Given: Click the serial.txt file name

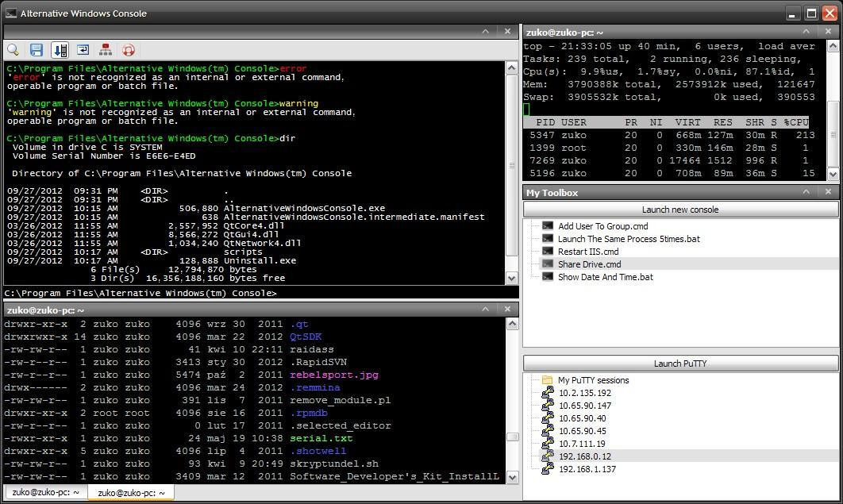Looking at the screenshot, I should (321, 438).
